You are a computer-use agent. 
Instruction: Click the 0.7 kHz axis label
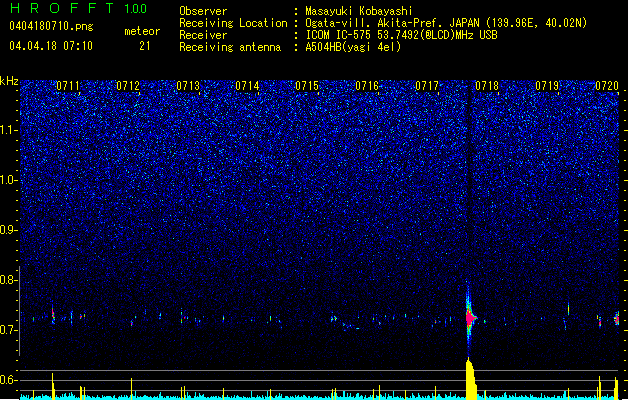9,330
